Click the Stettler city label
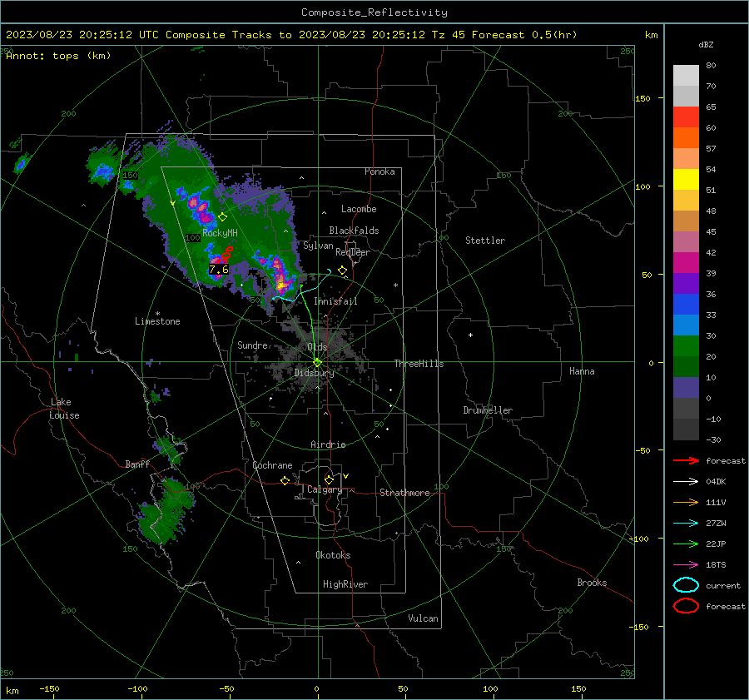The width and height of the screenshot is (749, 700). [x=485, y=241]
